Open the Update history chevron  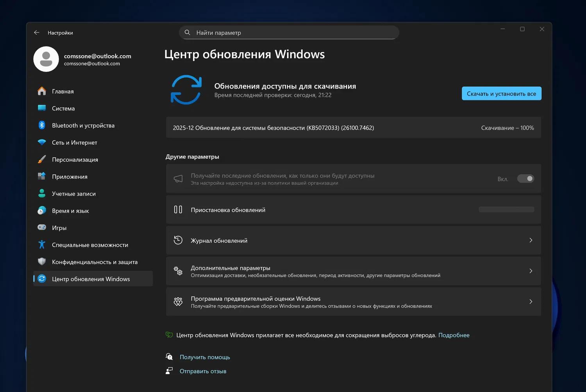(x=531, y=241)
